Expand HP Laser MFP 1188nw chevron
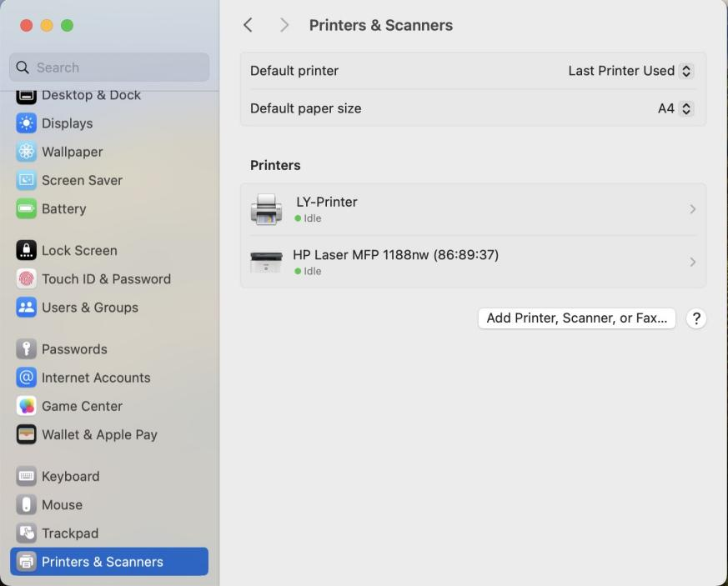This screenshot has width=728, height=586. (x=692, y=262)
